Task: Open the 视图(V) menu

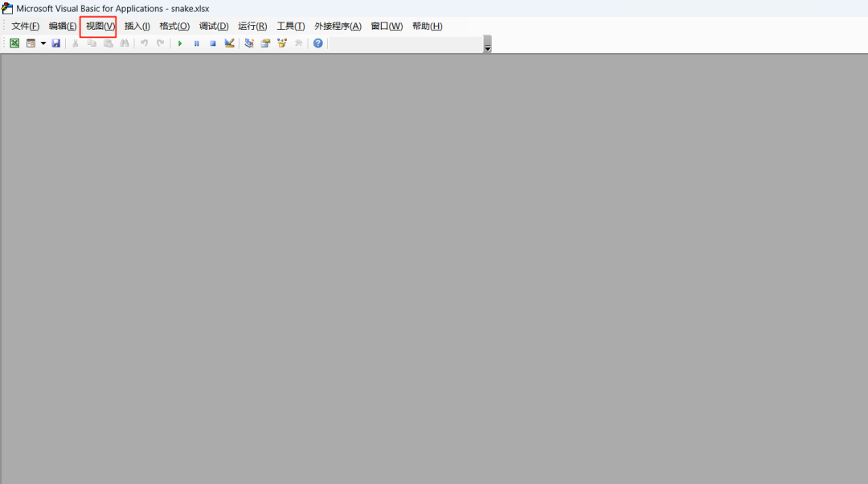Action: coord(100,26)
